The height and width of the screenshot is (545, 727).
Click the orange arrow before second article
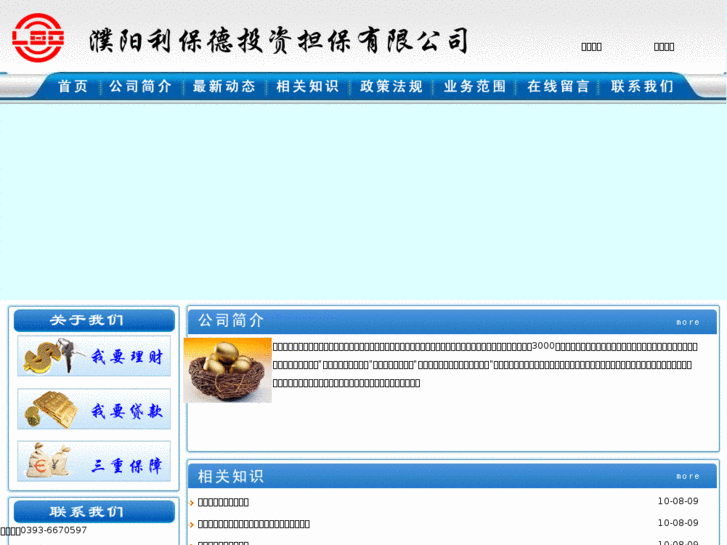(x=191, y=525)
